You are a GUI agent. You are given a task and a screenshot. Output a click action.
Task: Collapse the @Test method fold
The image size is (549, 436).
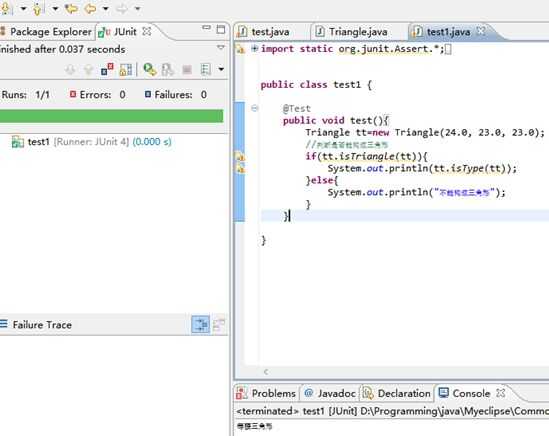(255, 108)
